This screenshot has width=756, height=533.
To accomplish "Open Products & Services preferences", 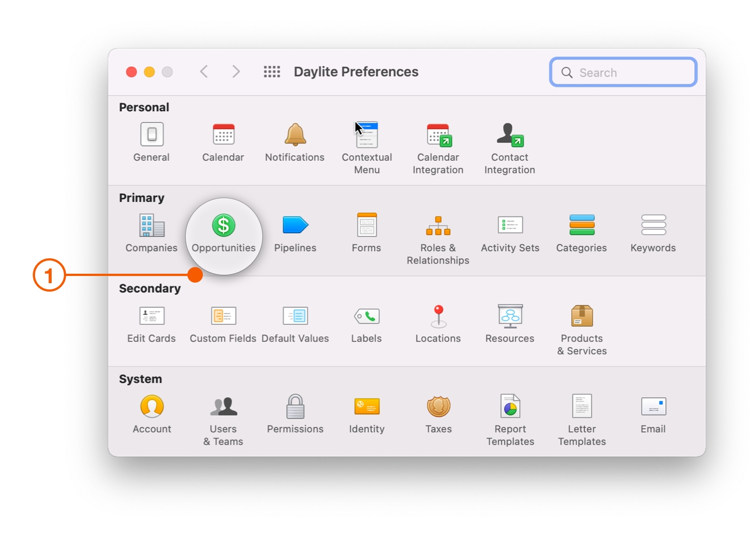I will pyautogui.click(x=581, y=317).
